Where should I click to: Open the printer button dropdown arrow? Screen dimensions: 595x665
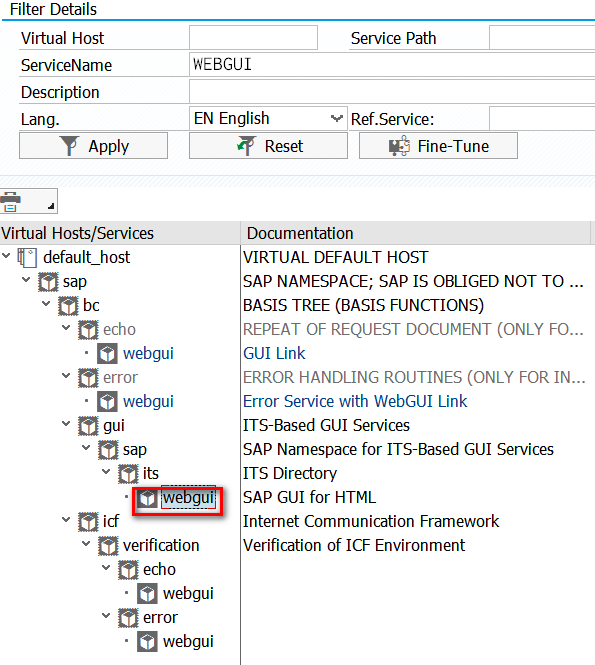(51, 207)
